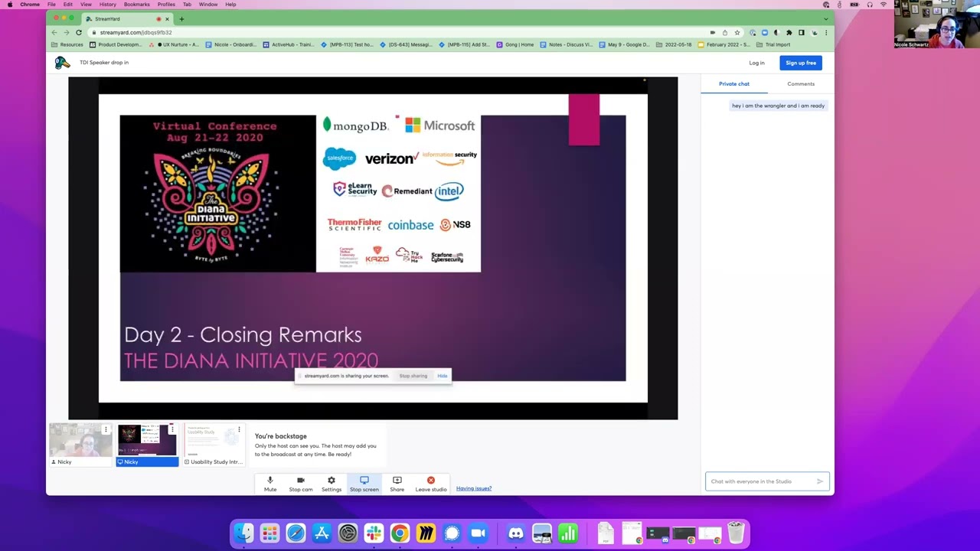
Task: Click Log in
Action: 756,63
